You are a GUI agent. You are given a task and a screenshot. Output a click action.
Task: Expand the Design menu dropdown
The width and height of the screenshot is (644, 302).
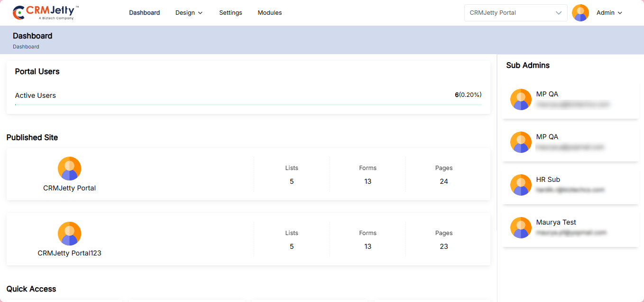(x=189, y=13)
